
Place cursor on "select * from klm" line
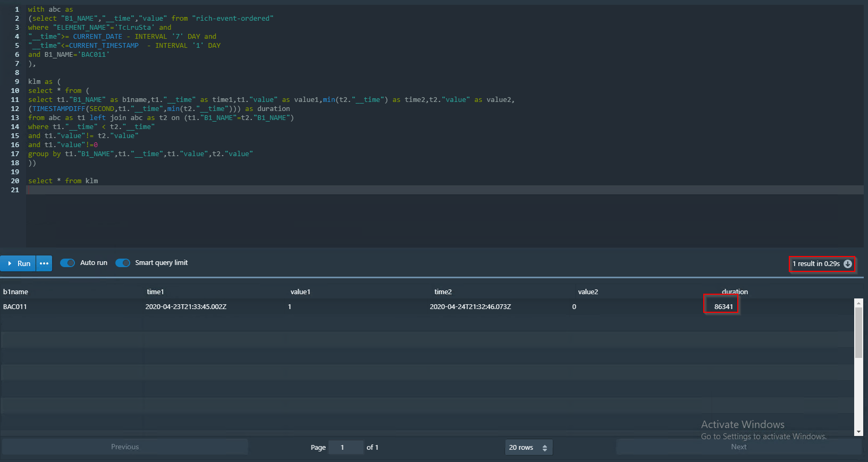[63, 181]
